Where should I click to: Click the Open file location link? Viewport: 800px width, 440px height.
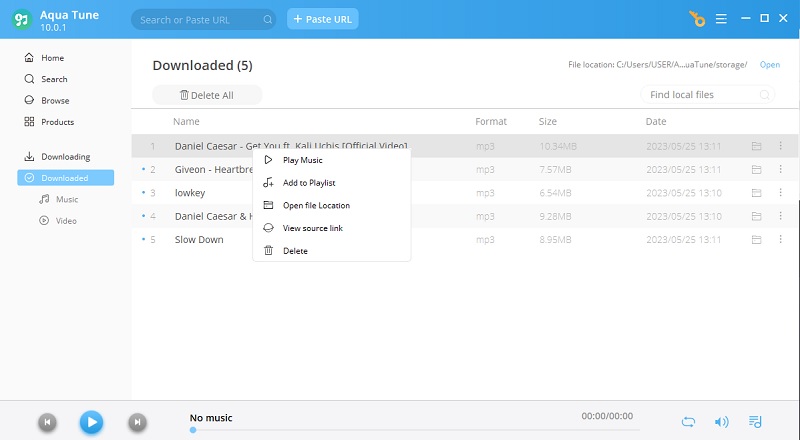pyautogui.click(x=769, y=65)
